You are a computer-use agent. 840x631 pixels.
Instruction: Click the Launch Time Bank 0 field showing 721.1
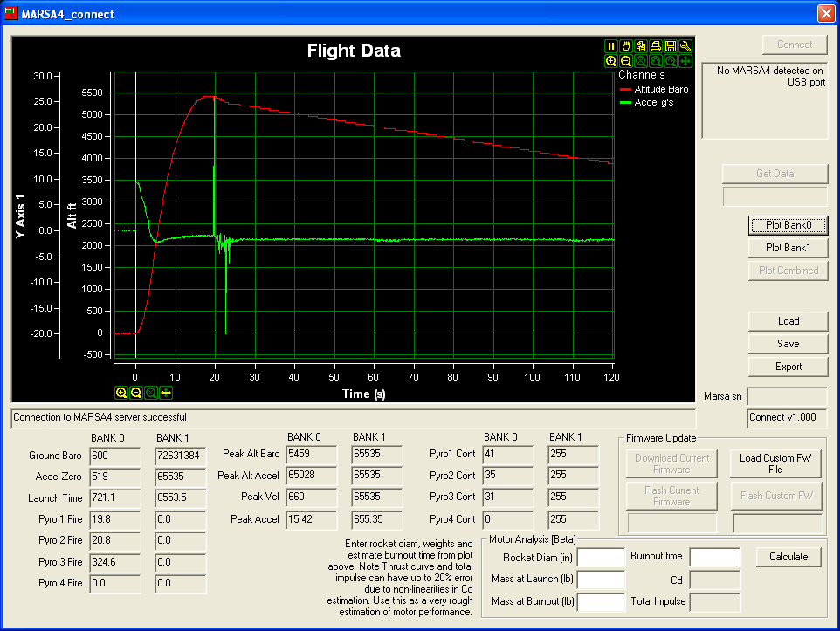114,498
